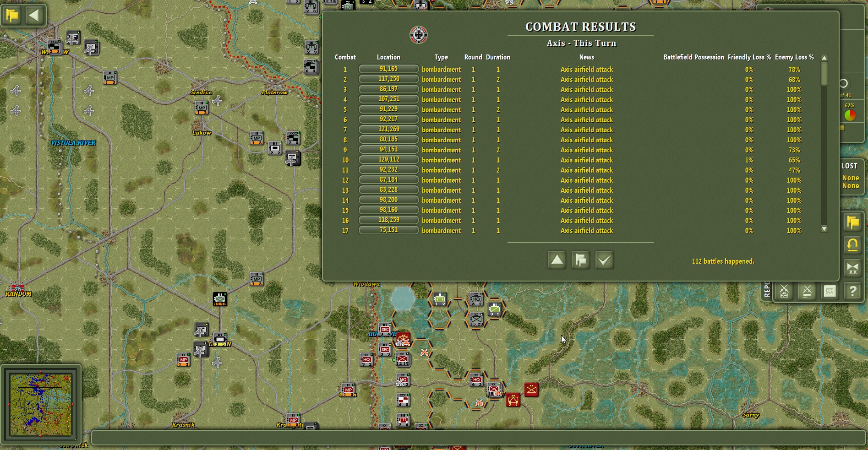Select the red artillery unit marked 2 1
Screen dimensions: 868x450
pyautogui.click(x=513, y=400)
